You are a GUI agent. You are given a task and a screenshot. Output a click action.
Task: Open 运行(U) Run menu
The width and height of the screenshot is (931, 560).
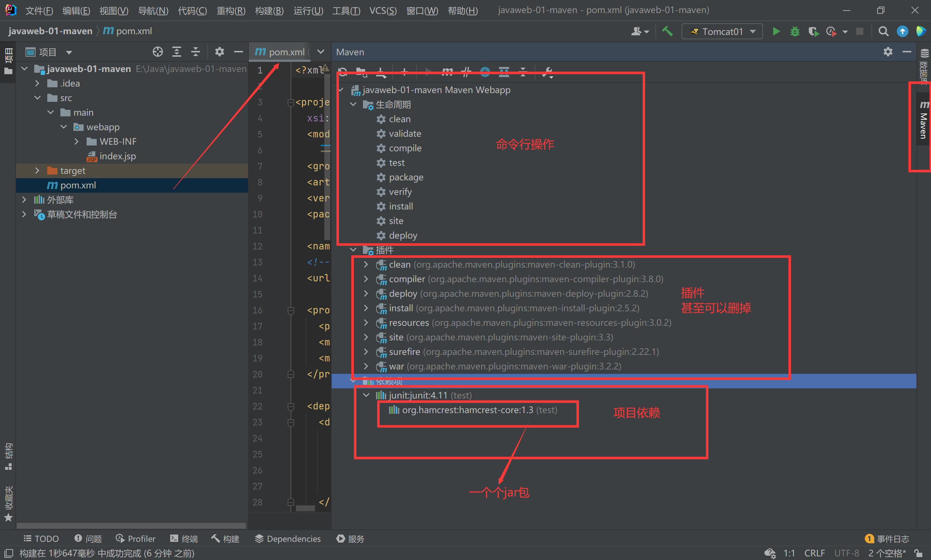tap(308, 11)
